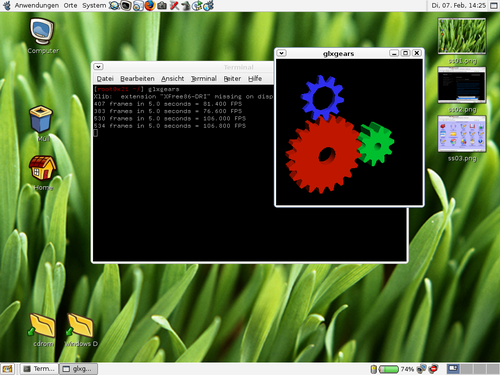500x375 pixels.
Task: Open Reiter menu in Terminal
Action: tap(232, 79)
